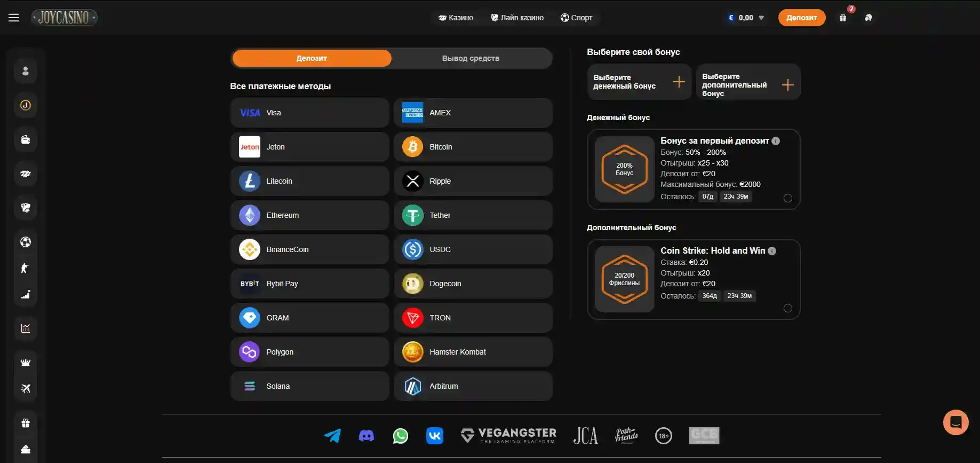
Task: Select the first deposit bonus radio button
Action: click(788, 198)
